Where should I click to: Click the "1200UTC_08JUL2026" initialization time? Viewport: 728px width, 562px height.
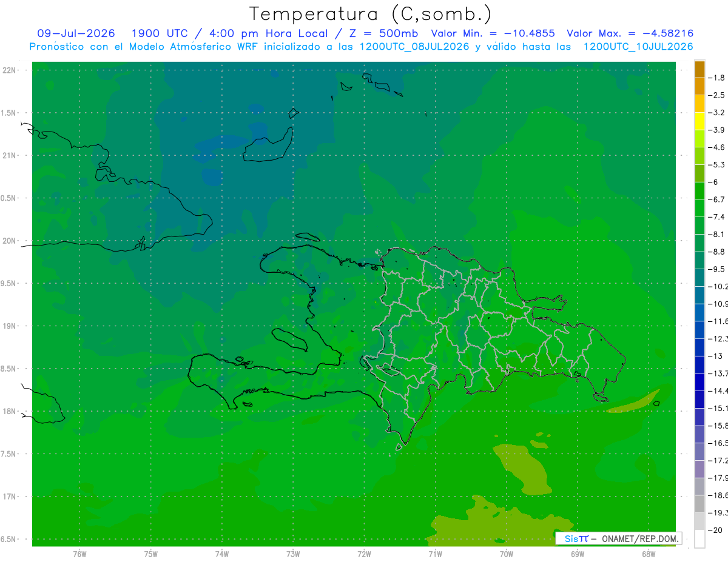(x=414, y=46)
